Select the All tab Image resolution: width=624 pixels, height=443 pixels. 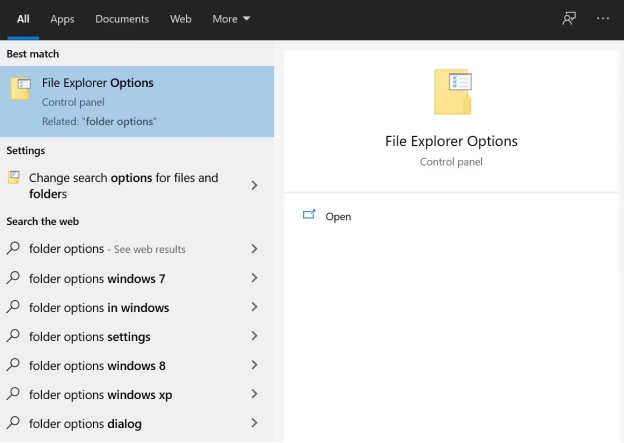[23, 18]
